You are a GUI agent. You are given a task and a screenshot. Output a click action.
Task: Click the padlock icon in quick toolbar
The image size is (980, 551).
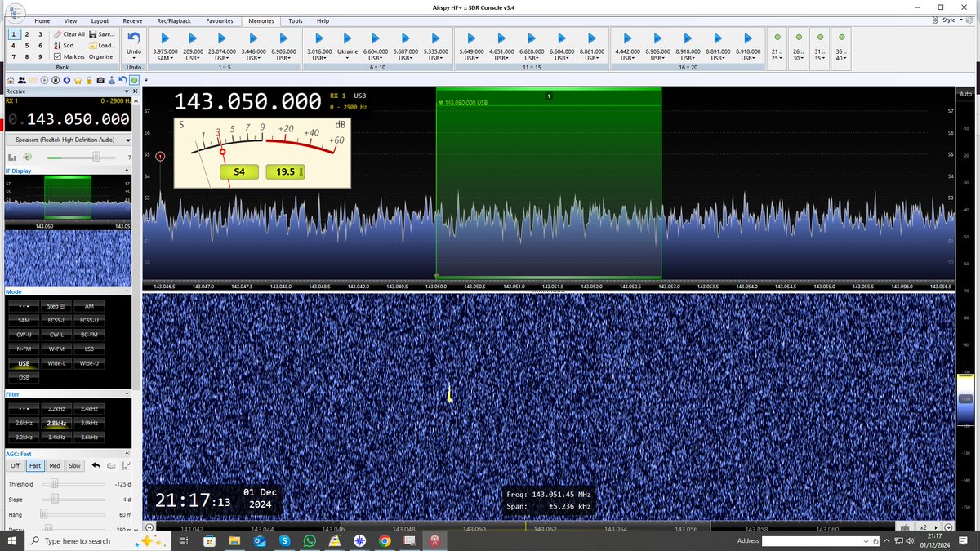coord(89,80)
